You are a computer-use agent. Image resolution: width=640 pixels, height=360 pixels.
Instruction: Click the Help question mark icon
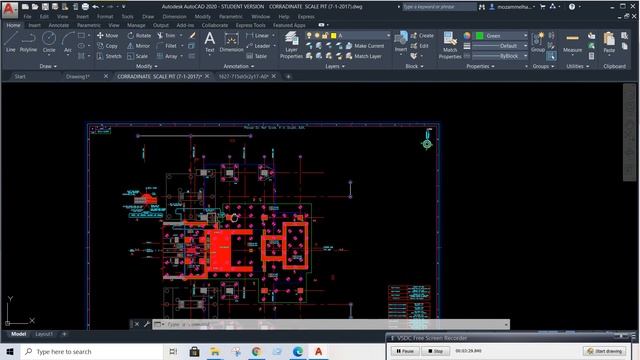pyautogui.click(x=572, y=7)
